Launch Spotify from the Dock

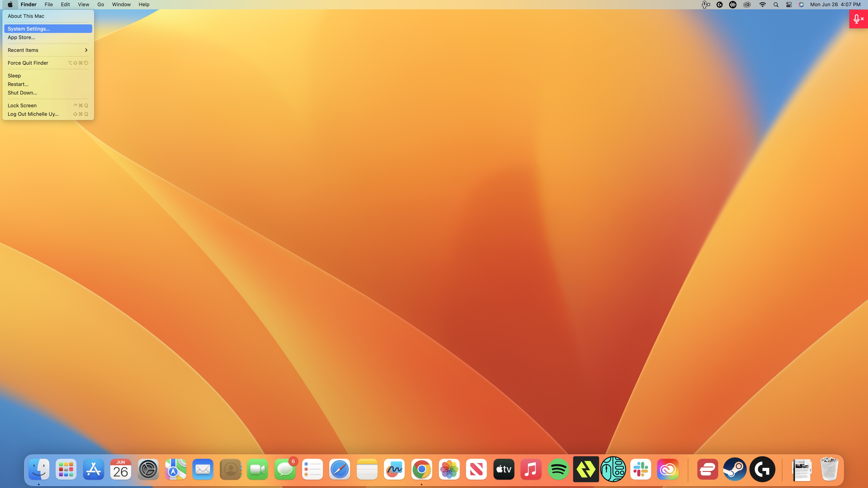(x=559, y=469)
